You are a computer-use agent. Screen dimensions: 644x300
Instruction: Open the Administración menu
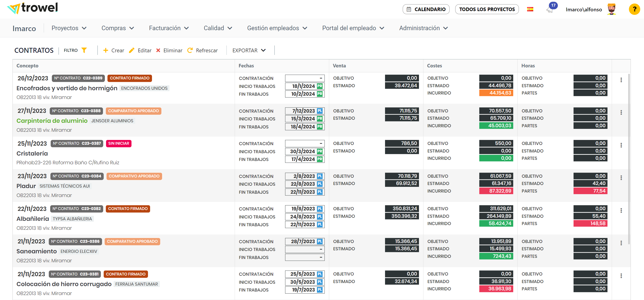[x=423, y=28]
